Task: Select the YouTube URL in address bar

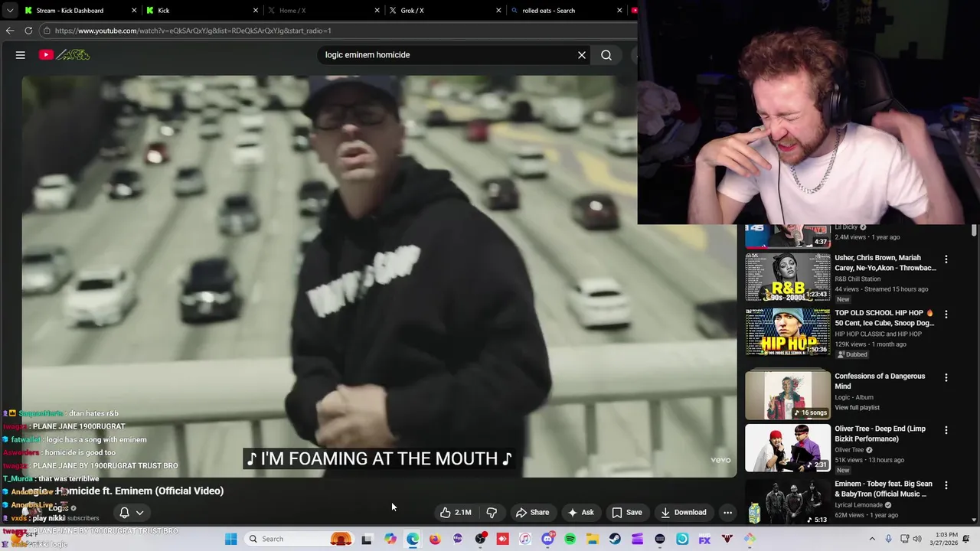Action: [193, 31]
